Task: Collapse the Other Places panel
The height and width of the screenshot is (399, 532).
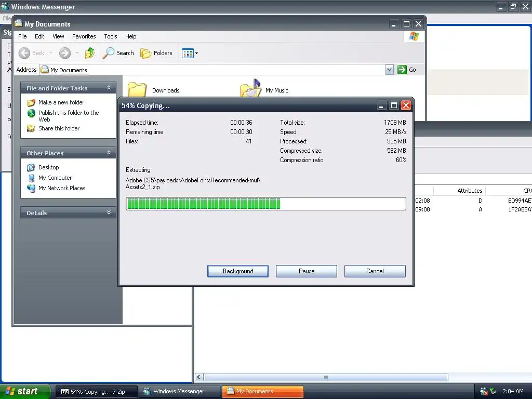Action: [109, 153]
